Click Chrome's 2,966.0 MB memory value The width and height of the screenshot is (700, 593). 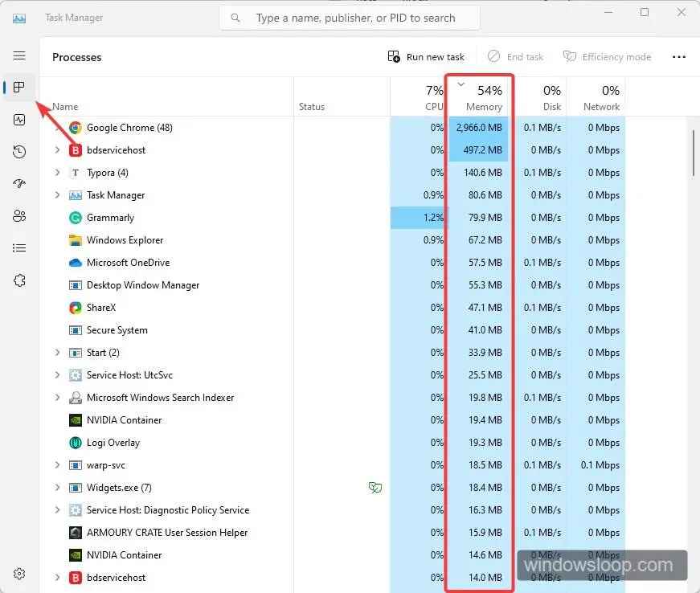coord(479,128)
